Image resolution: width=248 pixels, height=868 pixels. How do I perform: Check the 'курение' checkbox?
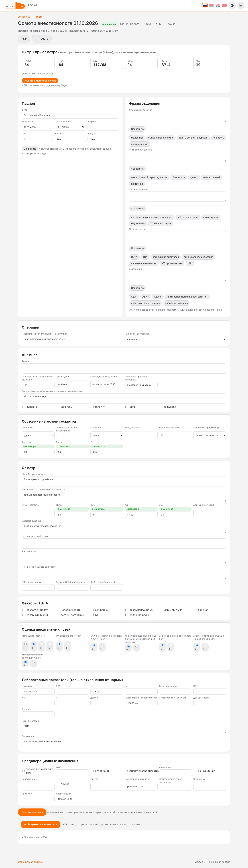coord(24,407)
